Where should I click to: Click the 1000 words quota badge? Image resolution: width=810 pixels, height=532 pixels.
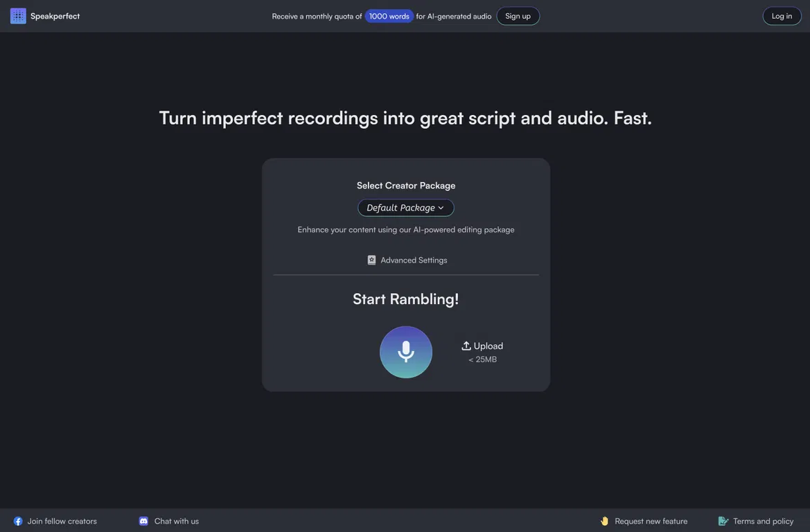click(389, 16)
